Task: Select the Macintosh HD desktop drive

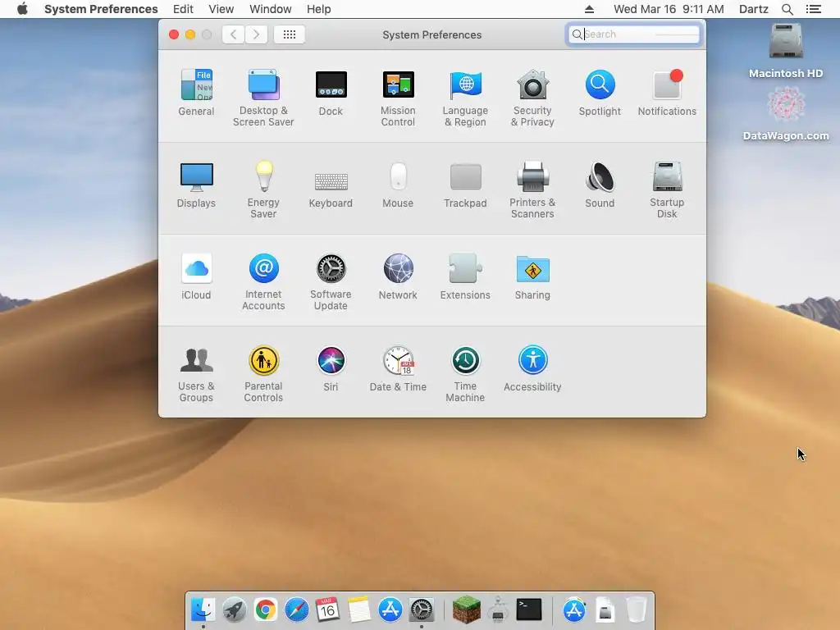Action: pos(786,51)
